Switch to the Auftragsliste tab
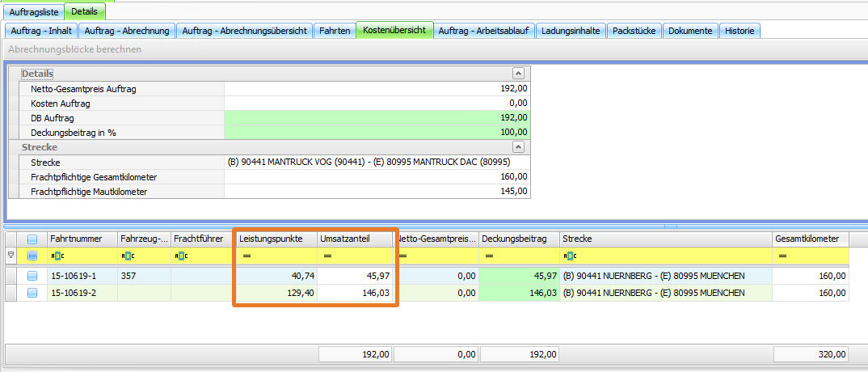Image resolution: width=868 pixels, height=372 pixels. (34, 12)
